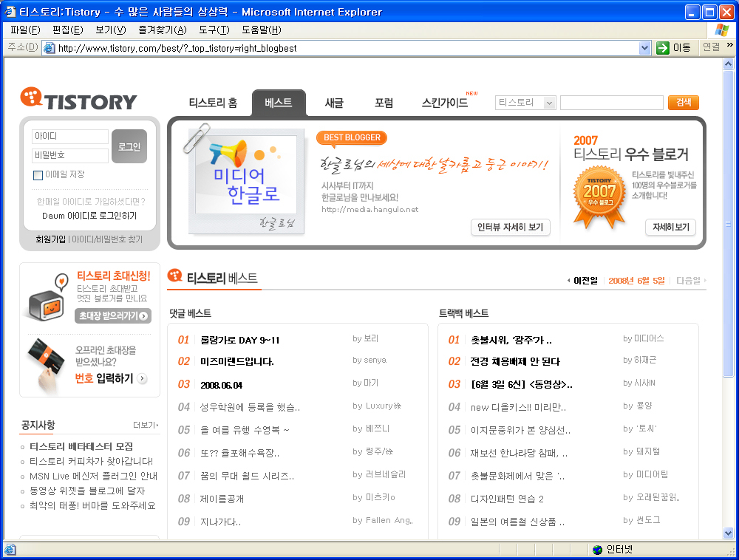This screenshot has height=560, width=739.
Task: Click the 로그인 button
Action: pyautogui.click(x=129, y=146)
